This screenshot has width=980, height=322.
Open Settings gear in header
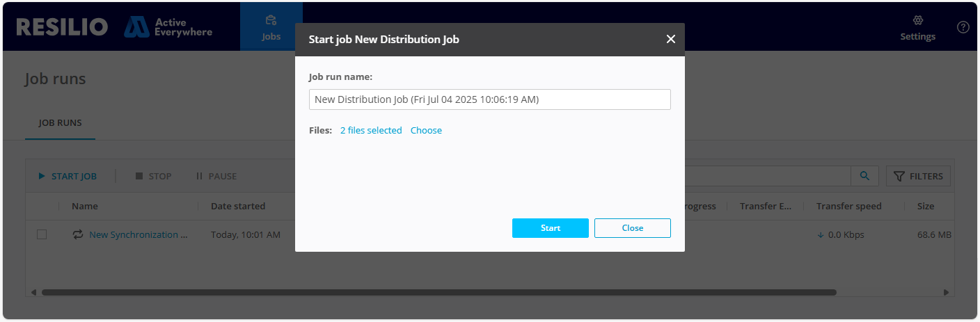click(917, 21)
